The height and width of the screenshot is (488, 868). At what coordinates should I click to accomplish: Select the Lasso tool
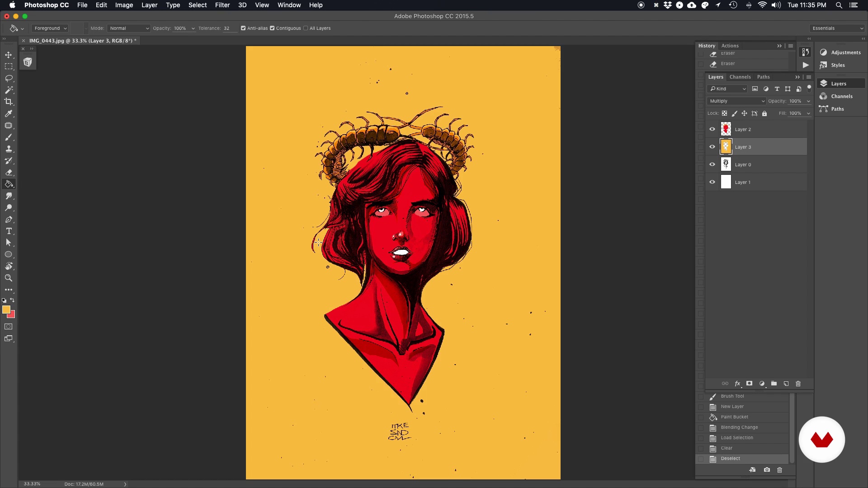(x=9, y=78)
